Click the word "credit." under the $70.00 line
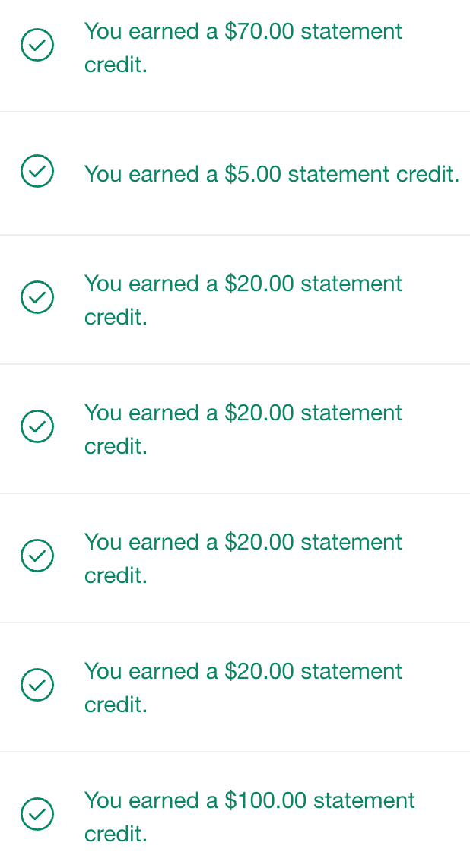Screen dimensions: 470x868 click(116, 65)
